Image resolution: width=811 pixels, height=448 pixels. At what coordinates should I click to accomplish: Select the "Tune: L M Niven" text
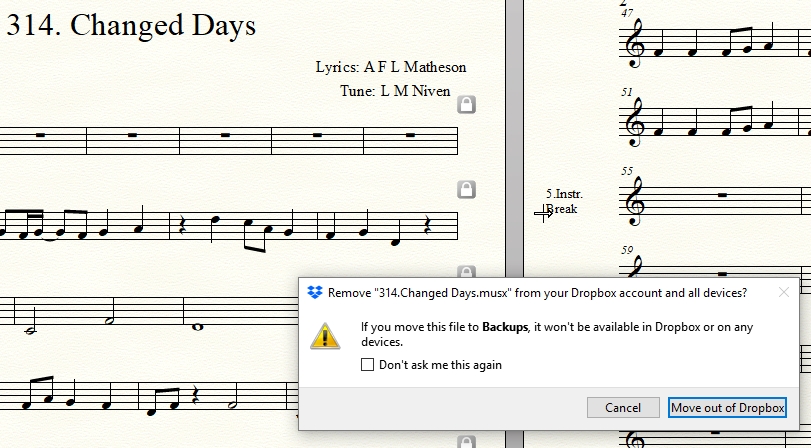395,91
